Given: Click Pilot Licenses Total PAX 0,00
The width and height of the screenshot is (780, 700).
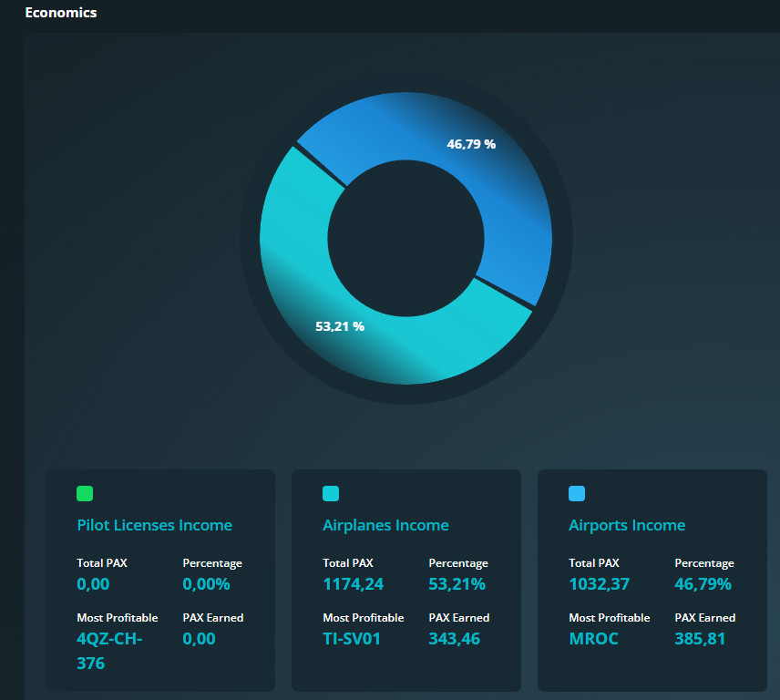Looking at the screenshot, I should tap(93, 584).
